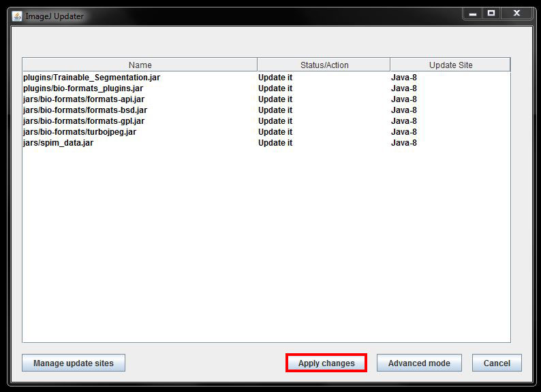Image resolution: width=541 pixels, height=392 pixels.
Task: Minimize the ImageJ Updater window
Action: (x=473, y=13)
